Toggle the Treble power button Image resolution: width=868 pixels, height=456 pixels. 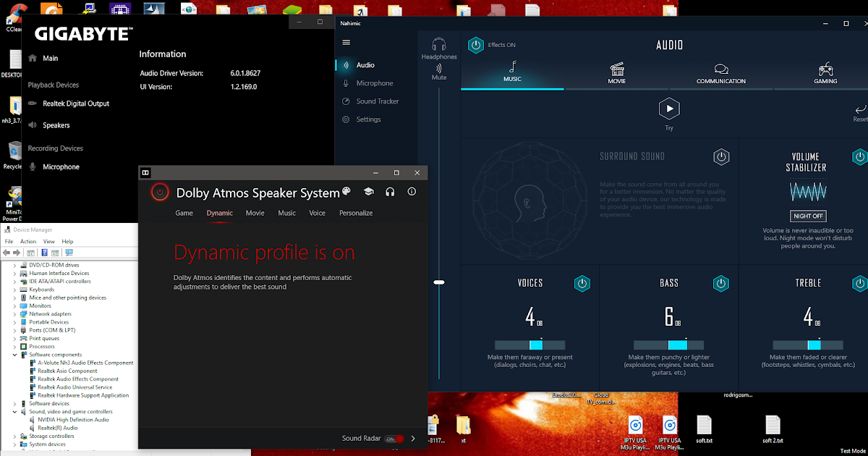tap(860, 283)
